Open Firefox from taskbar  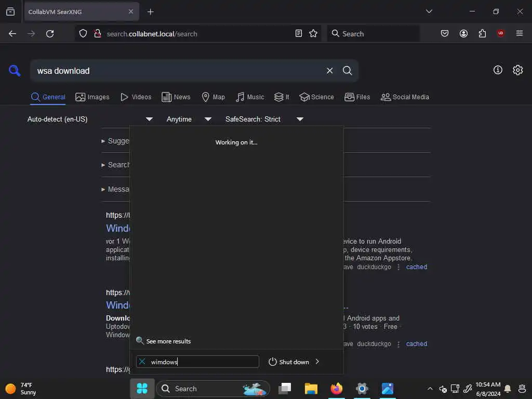pyautogui.click(x=336, y=389)
